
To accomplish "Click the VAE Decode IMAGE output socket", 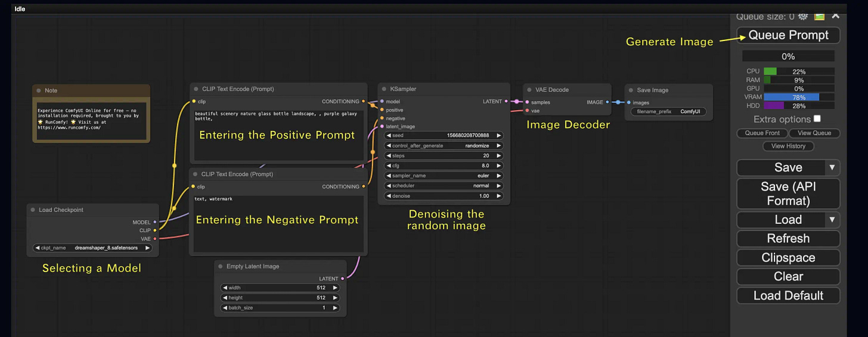I will 607,102.
